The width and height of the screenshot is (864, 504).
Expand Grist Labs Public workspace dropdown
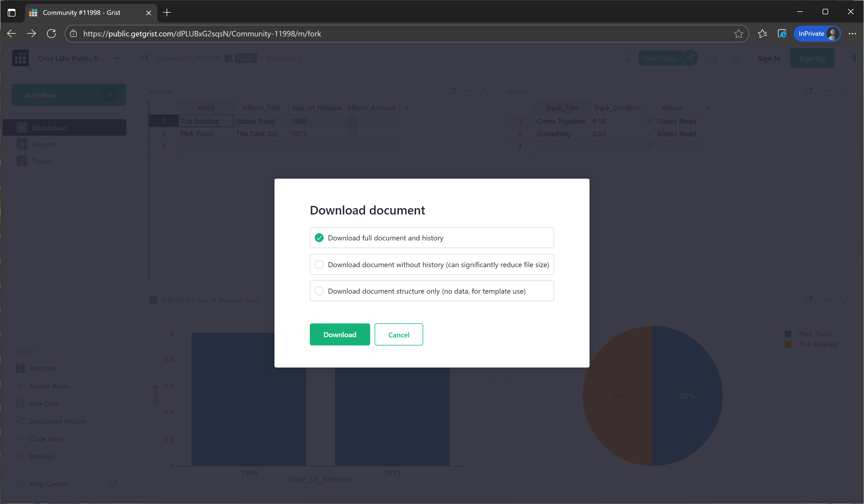(x=117, y=58)
